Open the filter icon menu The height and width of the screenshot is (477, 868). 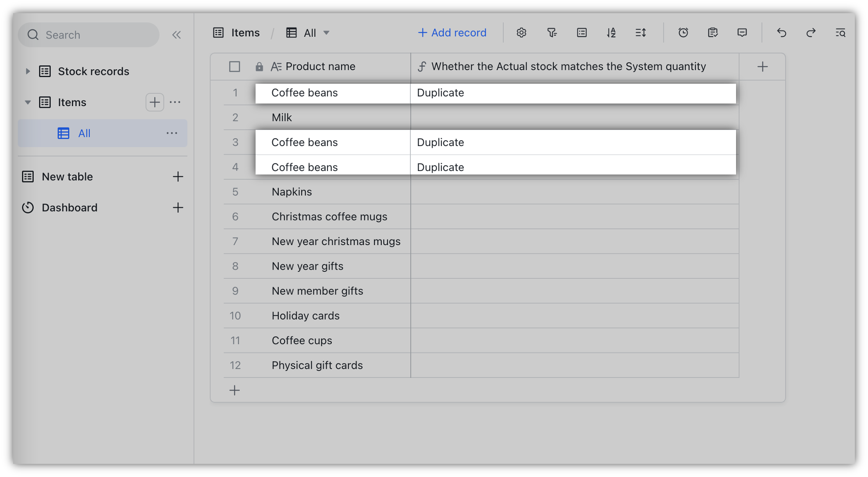(x=551, y=32)
